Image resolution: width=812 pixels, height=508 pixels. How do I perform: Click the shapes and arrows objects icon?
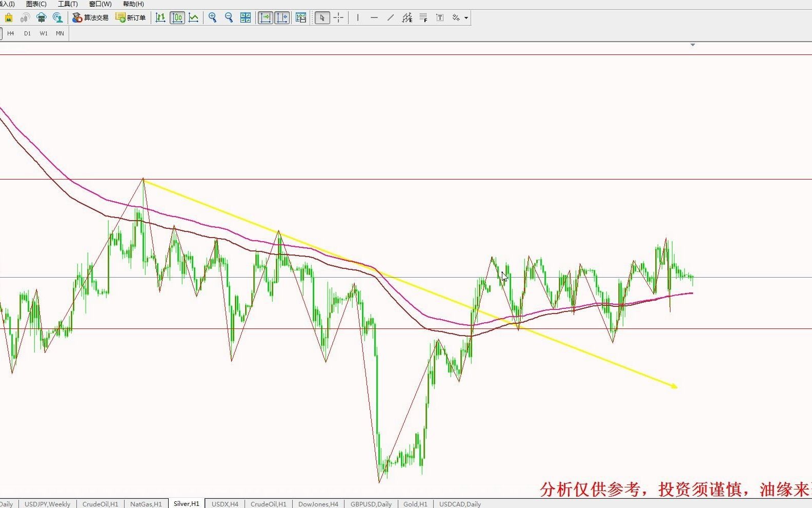click(456, 18)
